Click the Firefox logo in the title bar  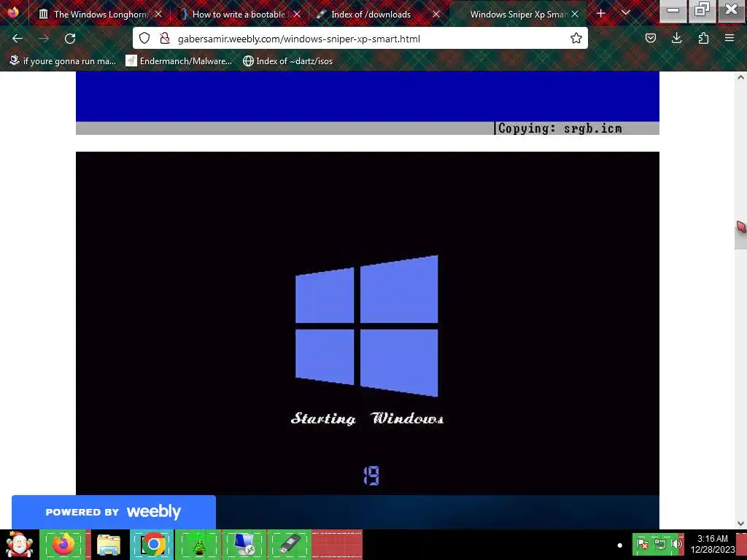tap(13, 12)
